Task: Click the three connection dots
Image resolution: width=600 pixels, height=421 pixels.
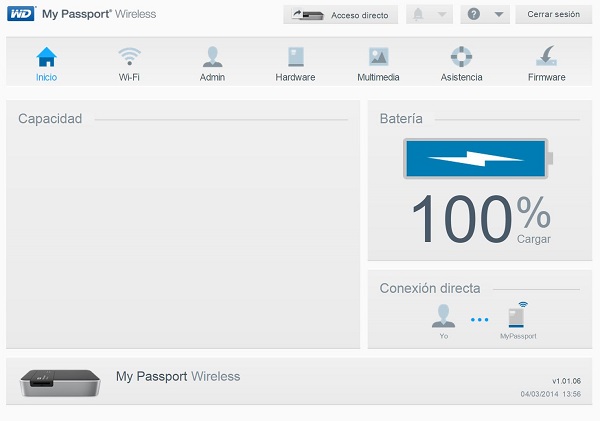Action: [x=479, y=320]
